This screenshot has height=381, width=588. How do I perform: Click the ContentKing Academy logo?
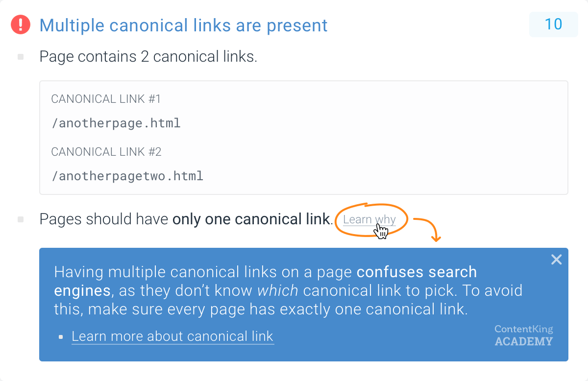point(523,335)
